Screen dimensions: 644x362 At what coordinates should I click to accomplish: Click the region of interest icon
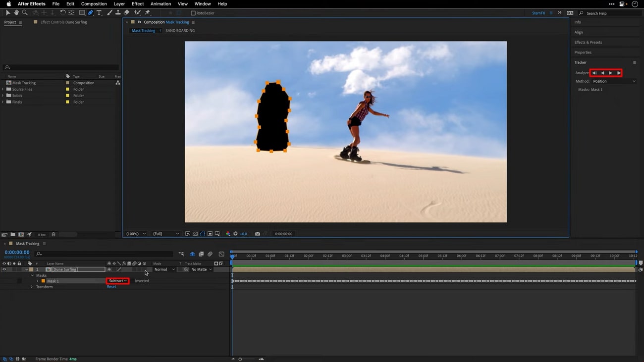(210, 234)
